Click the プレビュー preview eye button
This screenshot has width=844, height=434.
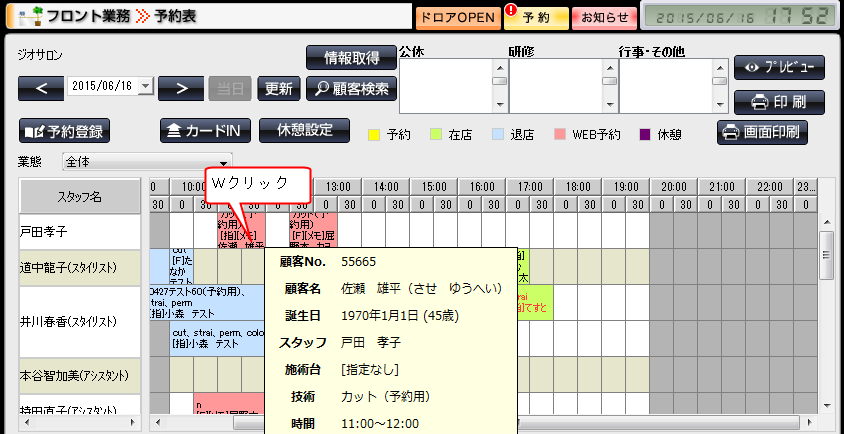point(779,67)
